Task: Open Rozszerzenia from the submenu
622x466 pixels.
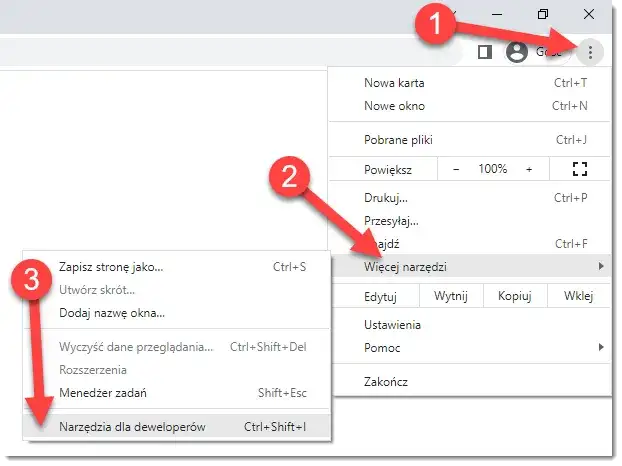Action: [177, 370]
